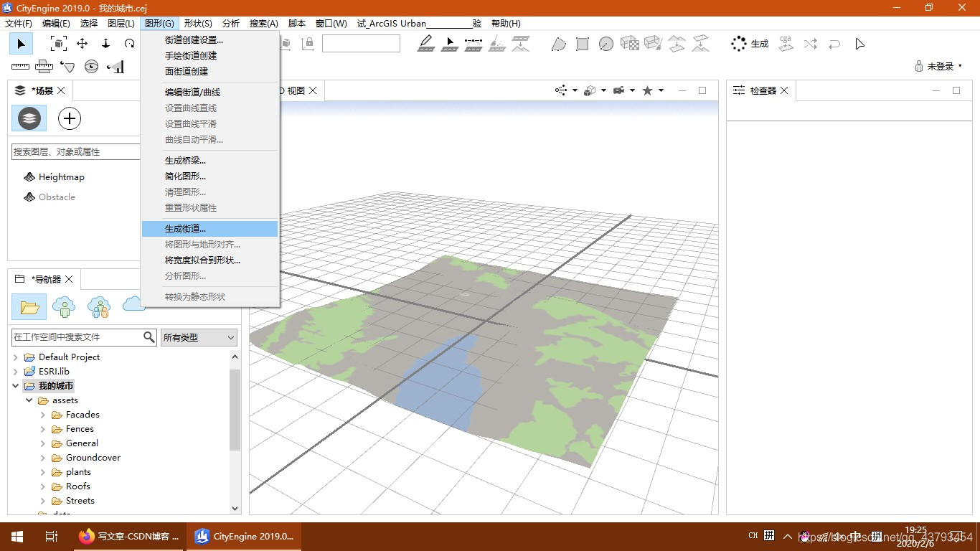This screenshot has width=980, height=551.
Task: Select the Rectangular shape creation tool
Action: tap(583, 44)
